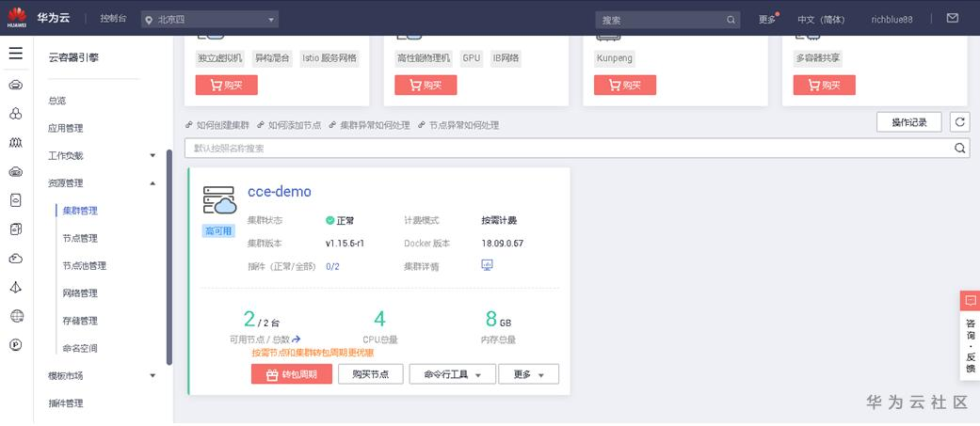The image size is (980, 426).
Task: Open the 如何创建集群 help link
Action: 222,125
